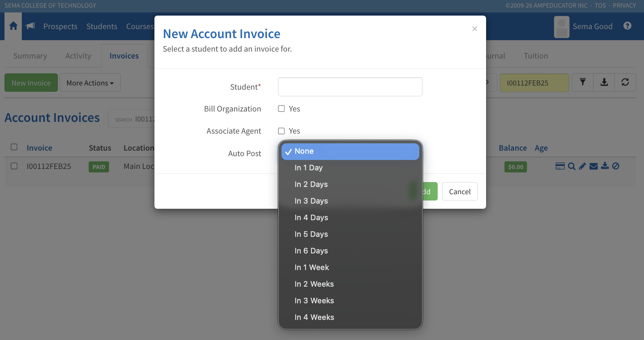Choose In 2 Days option
This screenshot has width=644, height=340.
tap(350, 185)
